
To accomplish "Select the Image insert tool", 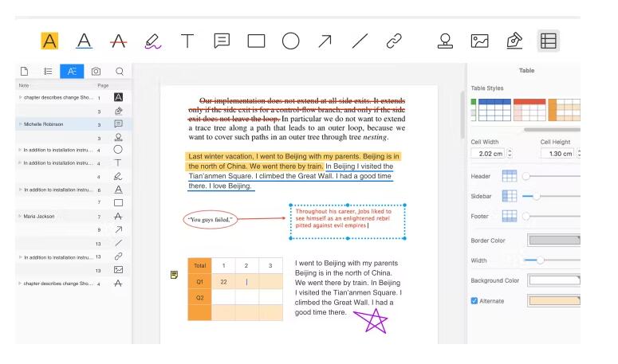I will pyautogui.click(x=480, y=41).
